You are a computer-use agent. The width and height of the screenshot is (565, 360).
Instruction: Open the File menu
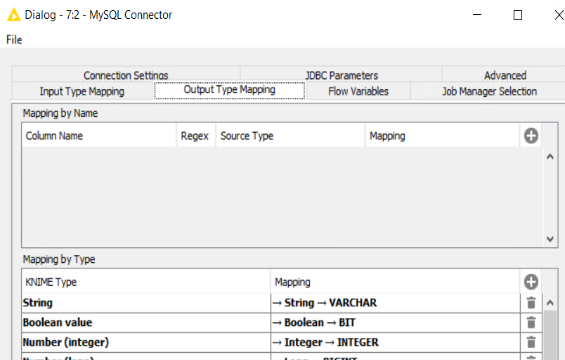click(14, 40)
